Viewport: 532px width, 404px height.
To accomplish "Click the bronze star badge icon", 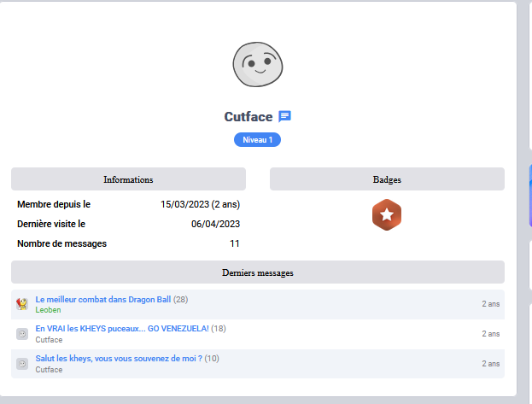I will (387, 215).
